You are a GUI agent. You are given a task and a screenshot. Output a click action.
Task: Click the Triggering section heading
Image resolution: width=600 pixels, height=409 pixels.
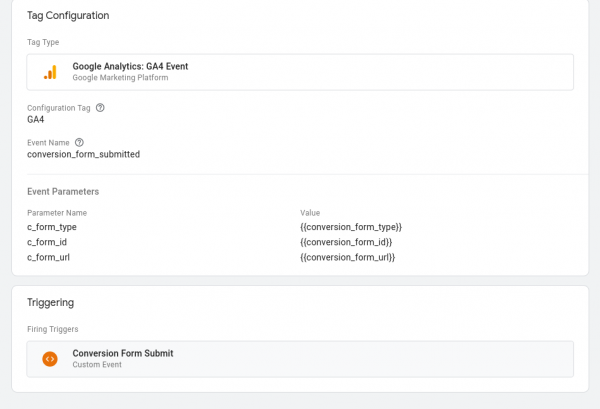(51, 302)
